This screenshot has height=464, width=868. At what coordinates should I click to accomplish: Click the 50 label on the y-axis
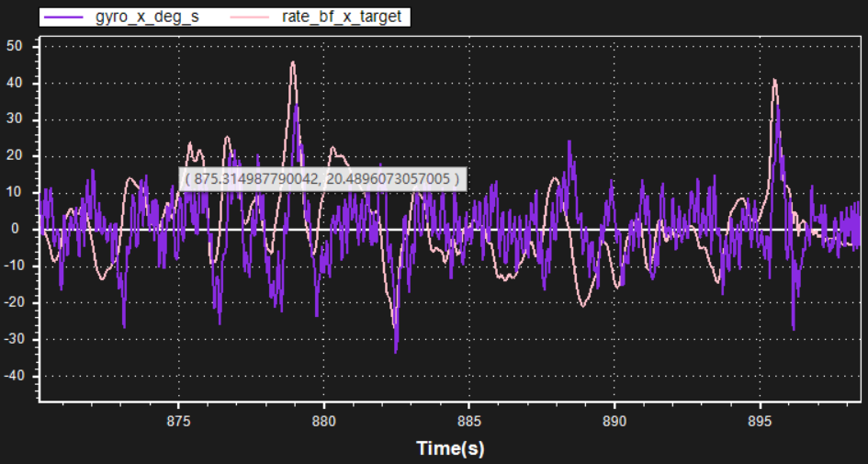(14, 47)
